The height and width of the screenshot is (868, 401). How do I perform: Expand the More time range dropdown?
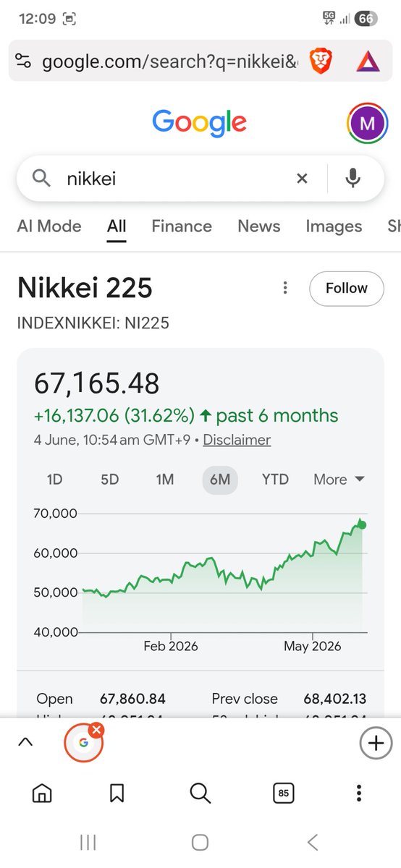pos(339,480)
